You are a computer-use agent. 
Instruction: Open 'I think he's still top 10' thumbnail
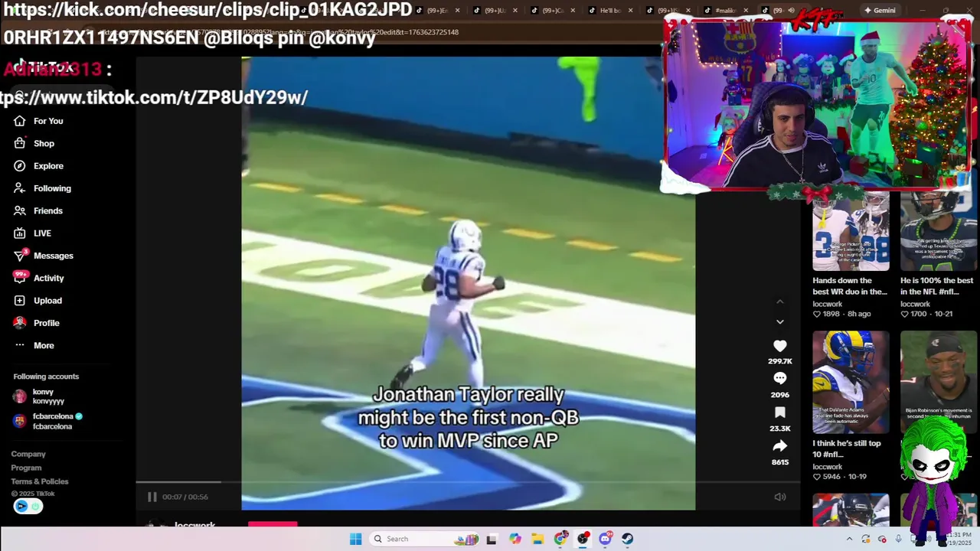coord(851,382)
